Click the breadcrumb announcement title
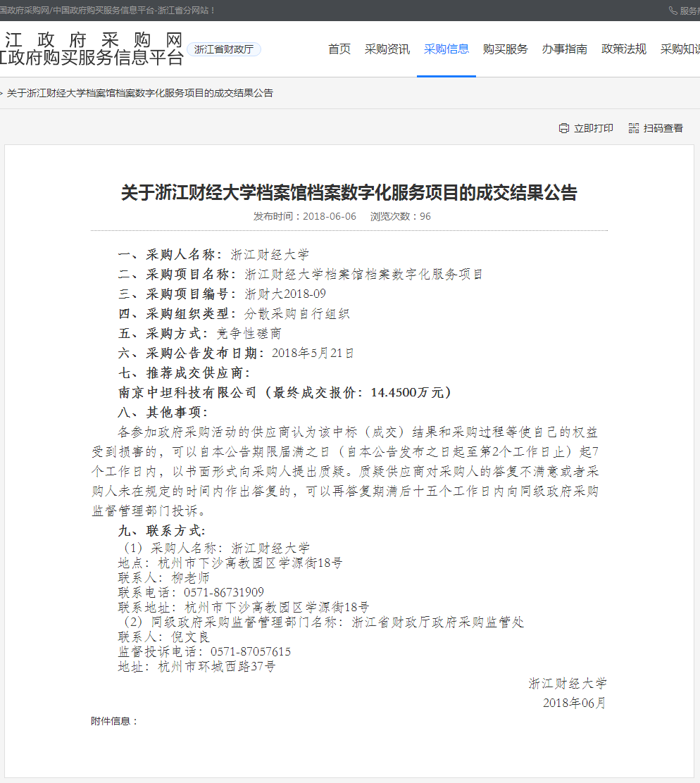 139,93
